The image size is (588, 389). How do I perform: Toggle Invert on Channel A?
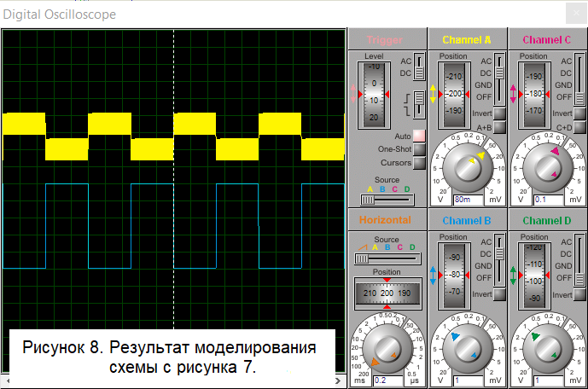pos(498,113)
